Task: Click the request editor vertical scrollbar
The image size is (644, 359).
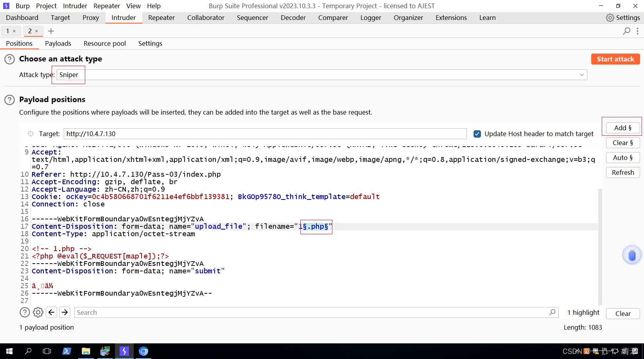Action: coord(600,247)
